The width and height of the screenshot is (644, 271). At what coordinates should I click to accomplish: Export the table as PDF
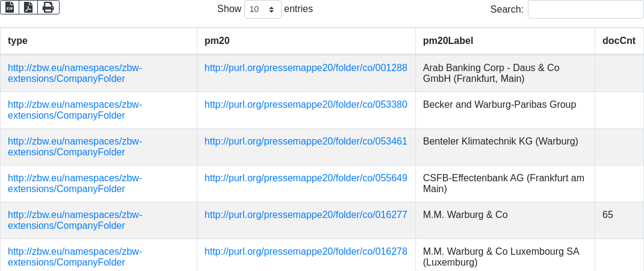[x=28, y=7]
